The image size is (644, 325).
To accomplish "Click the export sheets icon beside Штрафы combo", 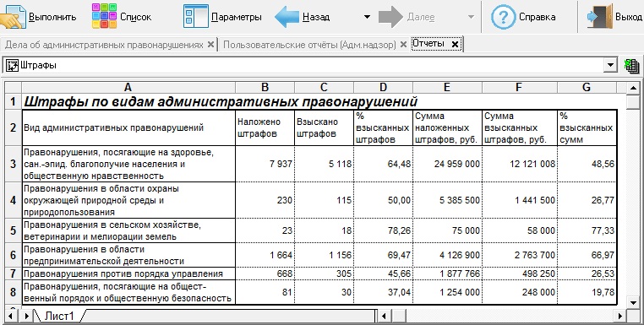I will point(631,66).
